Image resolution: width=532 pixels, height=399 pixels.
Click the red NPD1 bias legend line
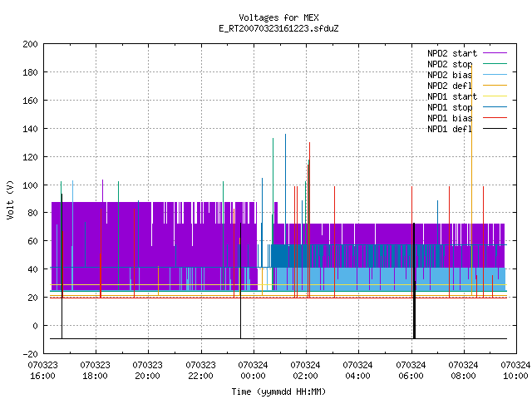(495, 118)
